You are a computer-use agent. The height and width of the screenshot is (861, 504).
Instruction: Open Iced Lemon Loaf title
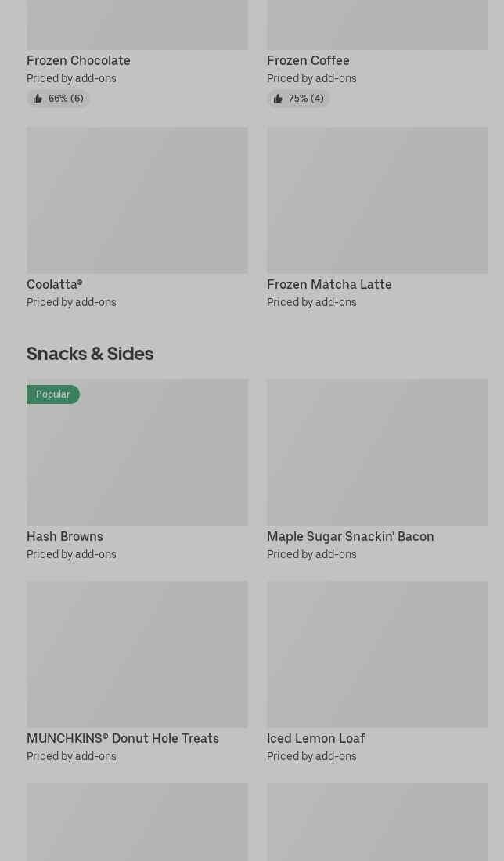pos(315,739)
